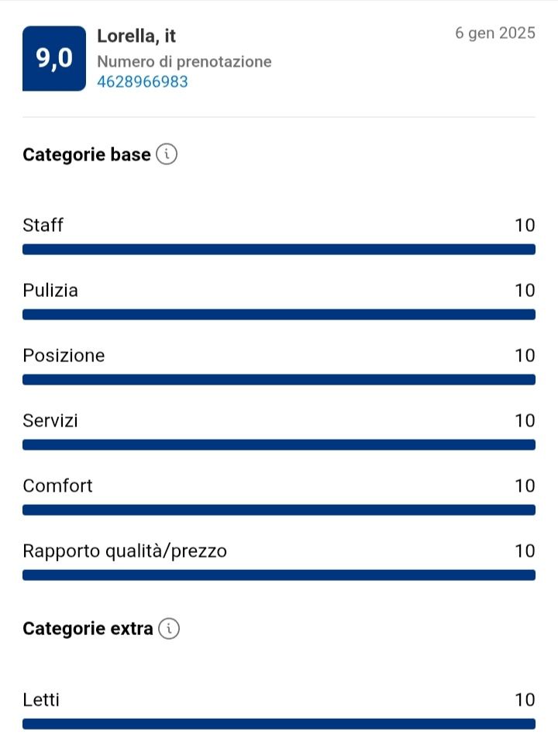The image size is (558, 756).
Task: Click the info icon beside Categorie extra
Action: pyautogui.click(x=169, y=628)
